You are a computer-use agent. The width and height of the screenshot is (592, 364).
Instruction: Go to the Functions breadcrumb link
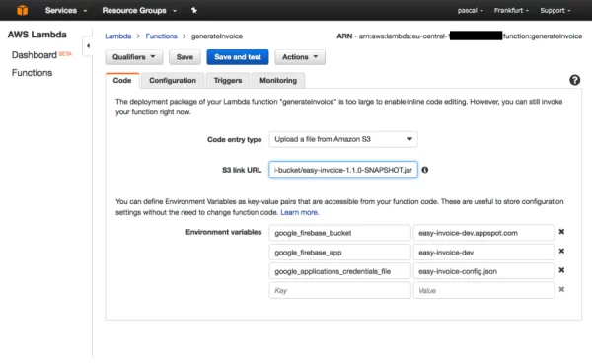click(x=161, y=36)
